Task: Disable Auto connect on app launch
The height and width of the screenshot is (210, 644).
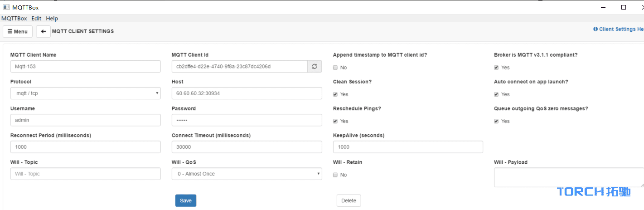Action: pyautogui.click(x=496, y=94)
